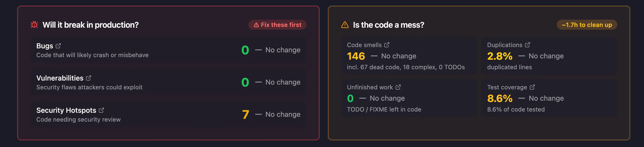
Task: Open the external link icon beside Unfinished work
Action: point(398,87)
